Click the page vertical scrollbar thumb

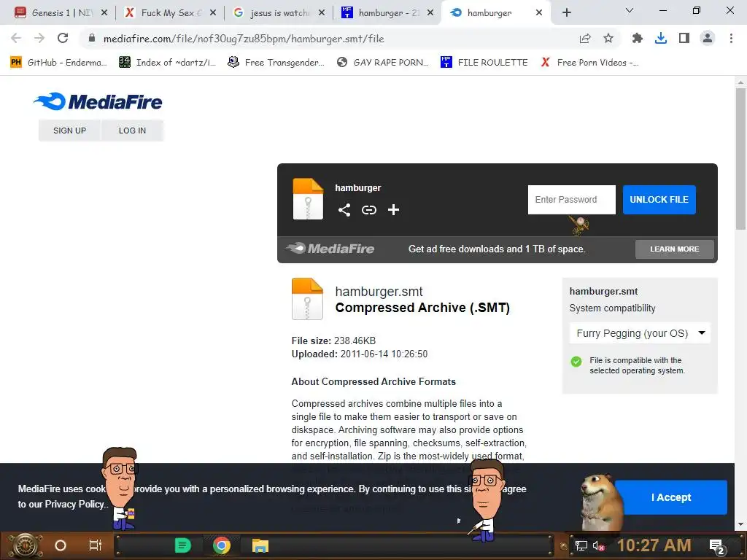(x=740, y=160)
